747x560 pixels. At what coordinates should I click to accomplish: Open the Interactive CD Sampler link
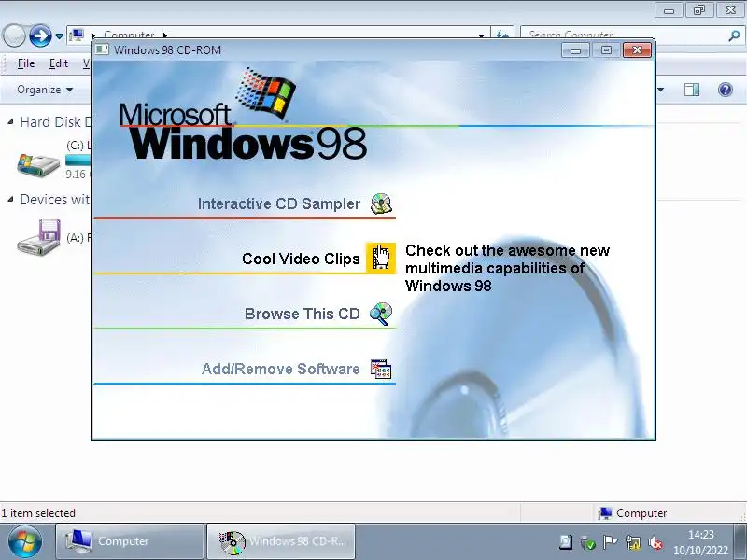tap(278, 203)
